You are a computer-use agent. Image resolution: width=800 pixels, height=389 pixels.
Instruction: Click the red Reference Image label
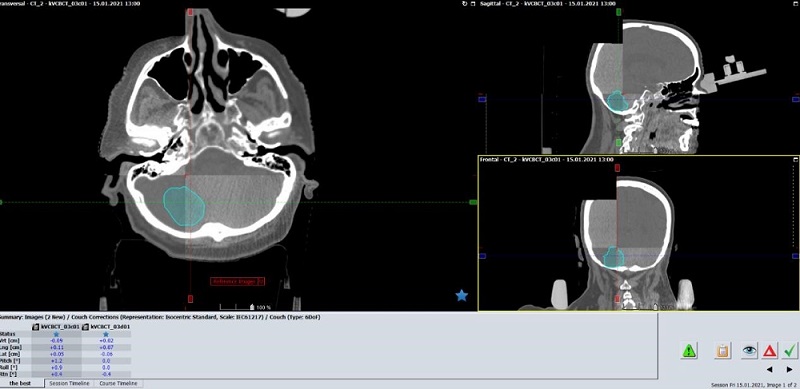(237, 281)
